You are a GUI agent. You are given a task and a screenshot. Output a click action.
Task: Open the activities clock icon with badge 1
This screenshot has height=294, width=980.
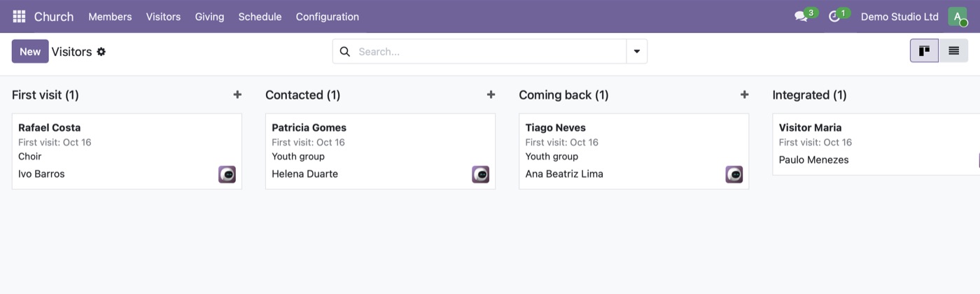(838, 15)
